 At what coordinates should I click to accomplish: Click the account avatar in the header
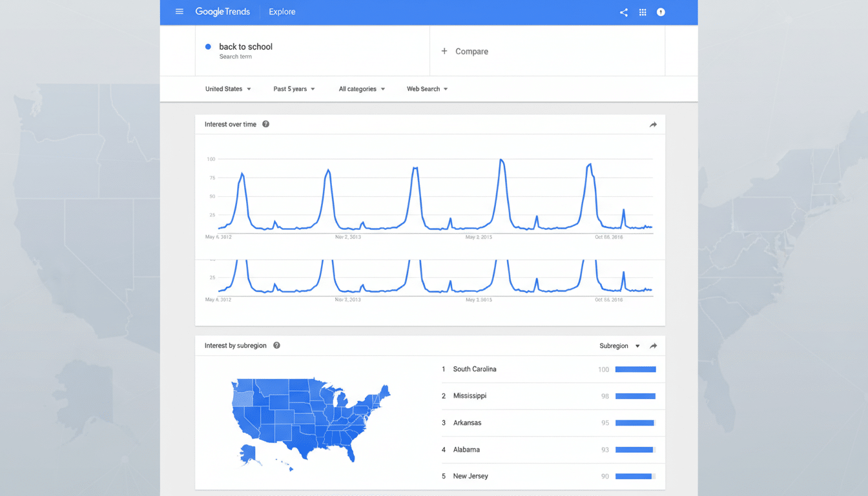[661, 12]
